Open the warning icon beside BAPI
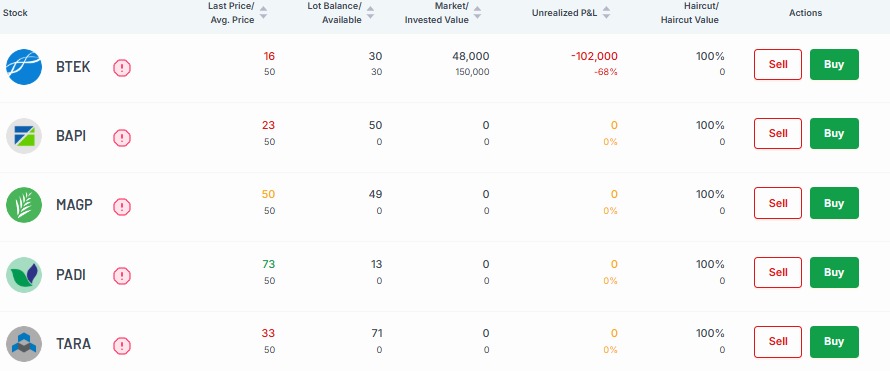Screen dimensions: 890x371 pos(122,137)
